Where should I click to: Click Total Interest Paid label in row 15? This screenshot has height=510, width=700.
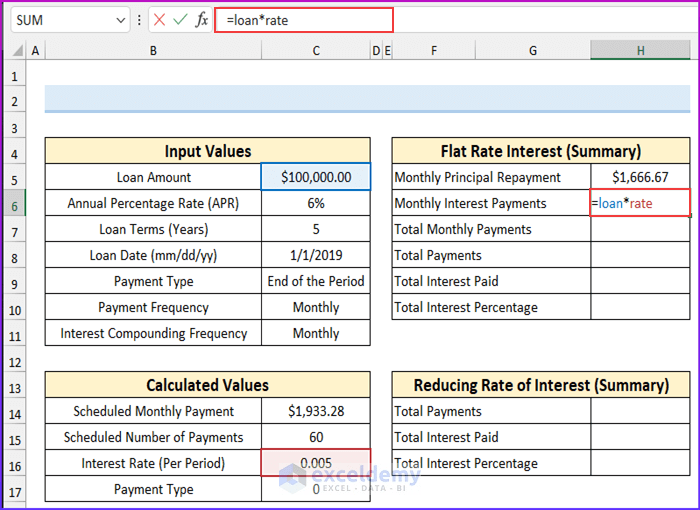[491, 437]
